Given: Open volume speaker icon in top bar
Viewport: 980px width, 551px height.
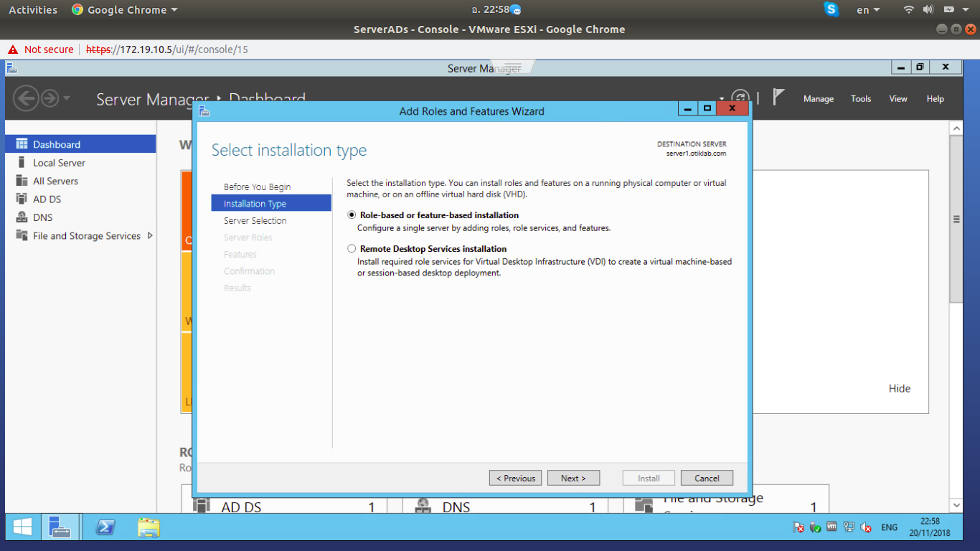Looking at the screenshot, I should point(928,9).
